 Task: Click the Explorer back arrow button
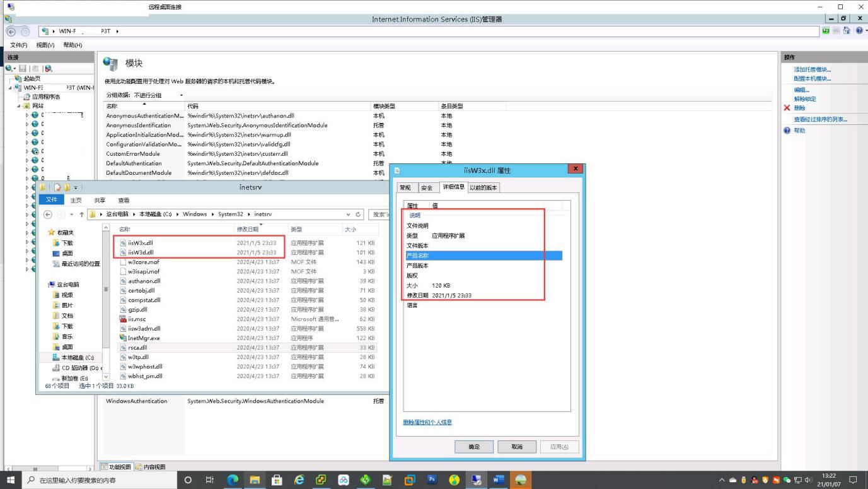point(49,215)
